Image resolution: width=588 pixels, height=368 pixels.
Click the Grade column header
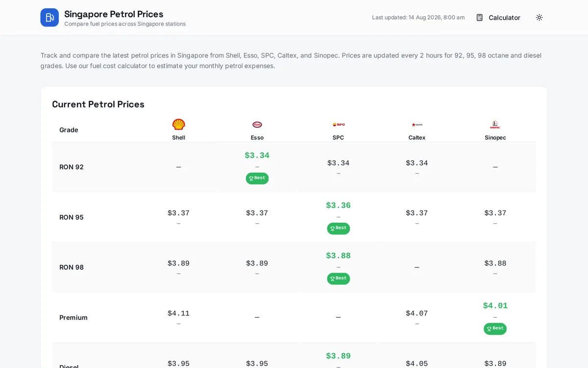pos(69,130)
